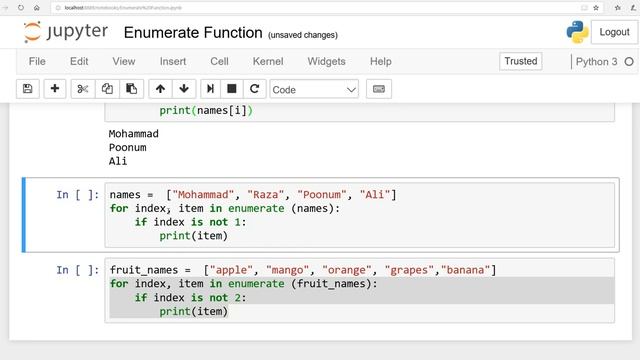Open the Kernel menu
Viewport: 640px width, 360px height.
(268, 61)
